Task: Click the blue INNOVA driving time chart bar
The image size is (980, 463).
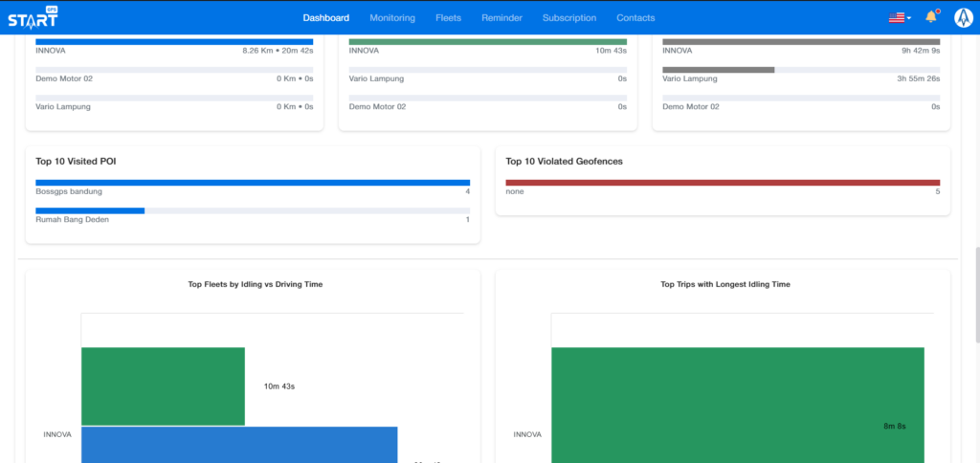Action: 239,445
